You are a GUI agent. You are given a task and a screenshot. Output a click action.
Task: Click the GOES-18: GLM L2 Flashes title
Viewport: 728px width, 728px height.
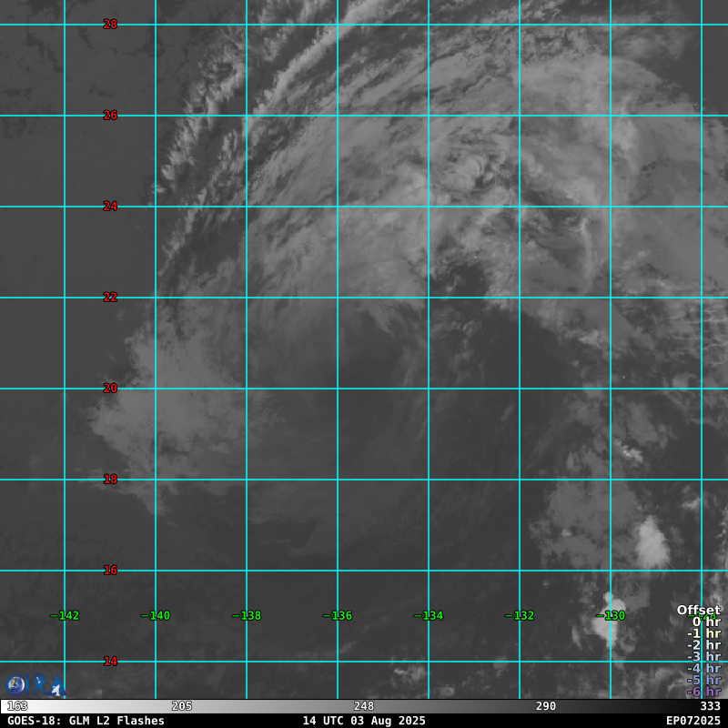click(x=86, y=721)
